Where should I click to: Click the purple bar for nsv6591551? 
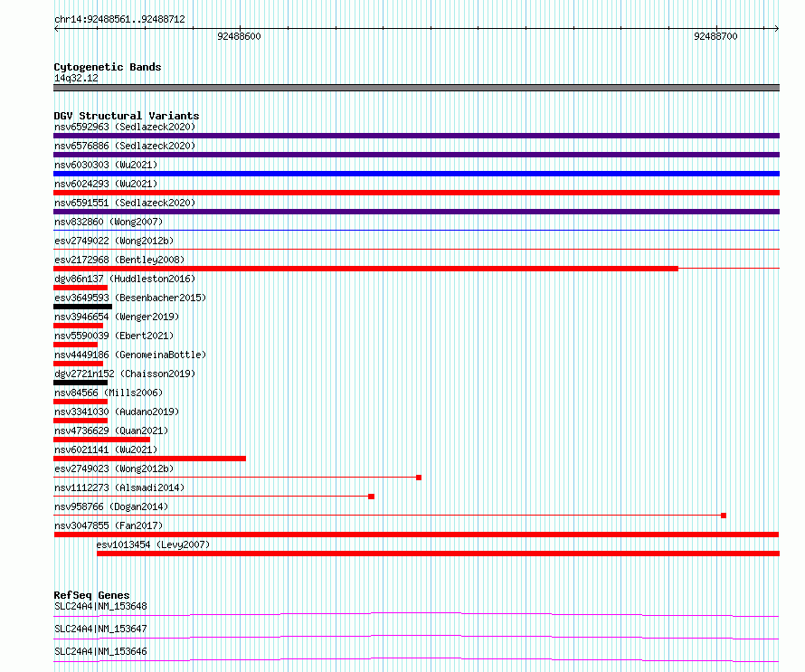click(416, 212)
